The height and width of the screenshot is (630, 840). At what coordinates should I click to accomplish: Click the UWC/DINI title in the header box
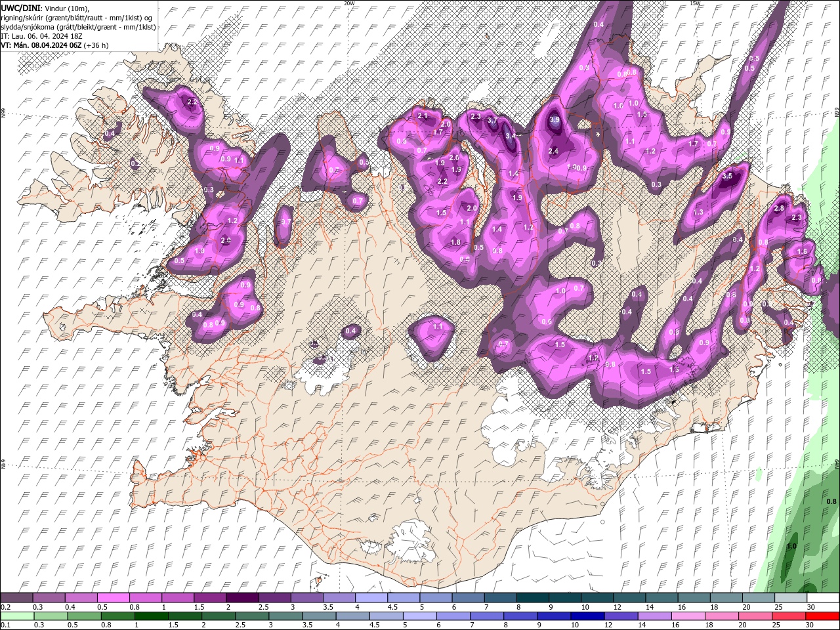click(21, 7)
